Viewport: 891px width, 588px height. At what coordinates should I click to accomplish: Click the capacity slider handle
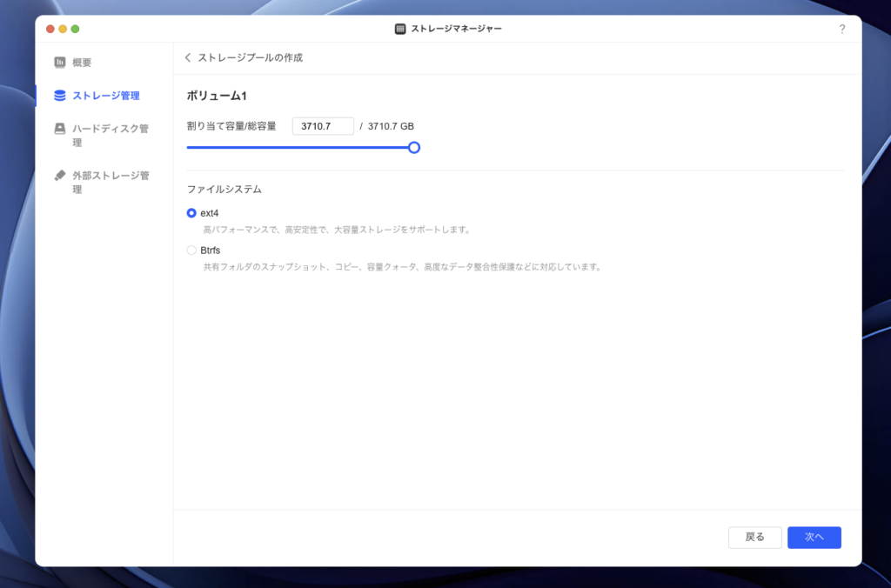(x=414, y=148)
